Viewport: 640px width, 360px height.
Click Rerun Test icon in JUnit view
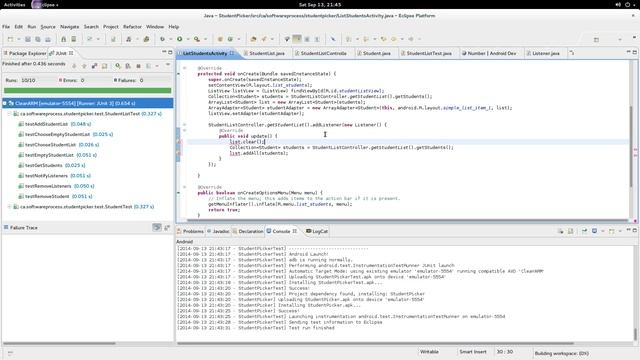tap(118, 66)
